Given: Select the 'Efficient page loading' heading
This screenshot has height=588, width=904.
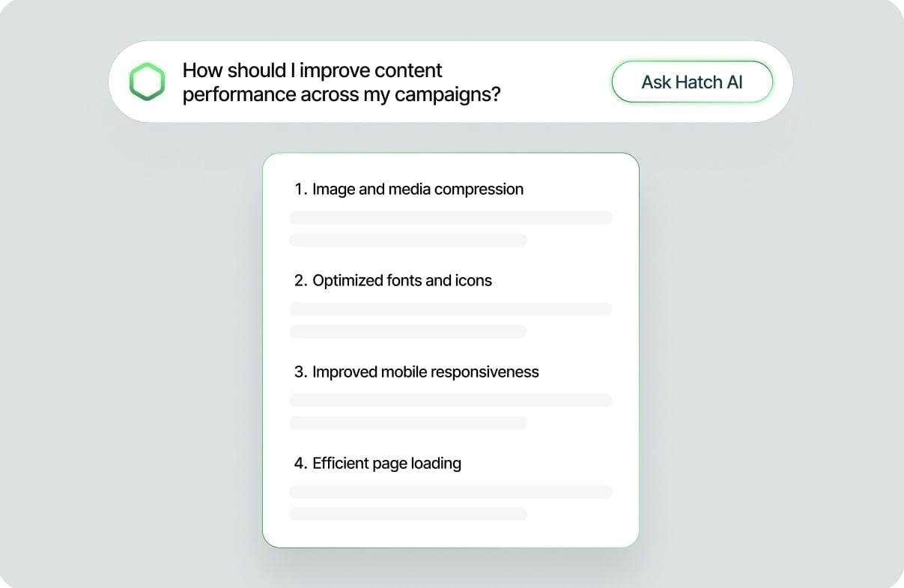Looking at the screenshot, I should pos(386,463).
